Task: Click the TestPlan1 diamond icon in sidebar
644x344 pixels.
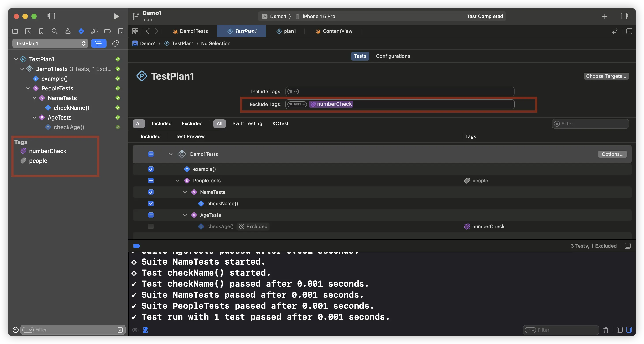Action: (23, 59)
